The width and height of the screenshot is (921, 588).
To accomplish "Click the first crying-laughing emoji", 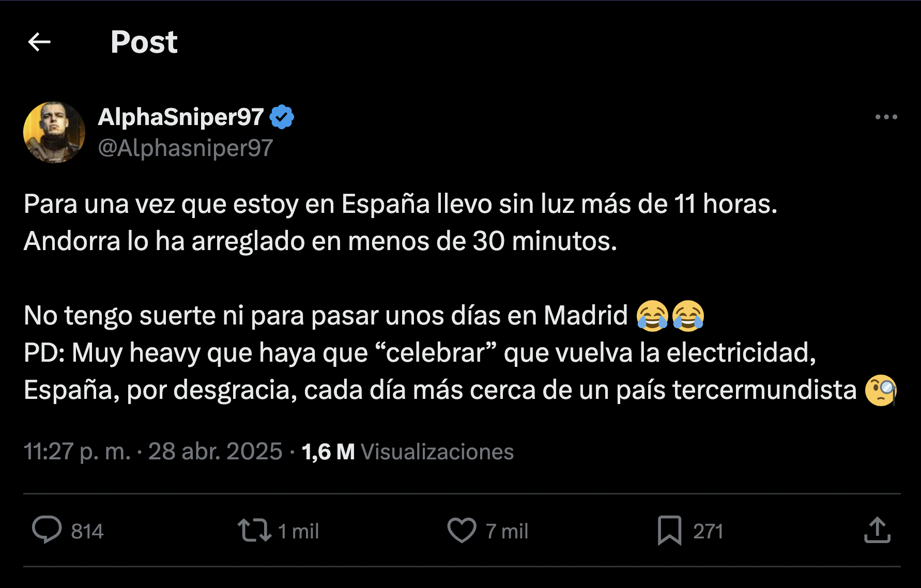I will tap(652, 315).
